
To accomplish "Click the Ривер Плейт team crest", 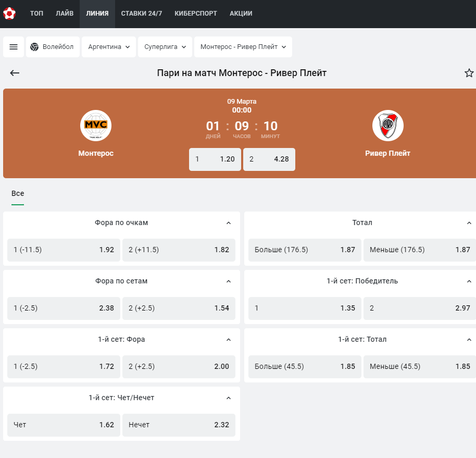I will tap(387, 126).
